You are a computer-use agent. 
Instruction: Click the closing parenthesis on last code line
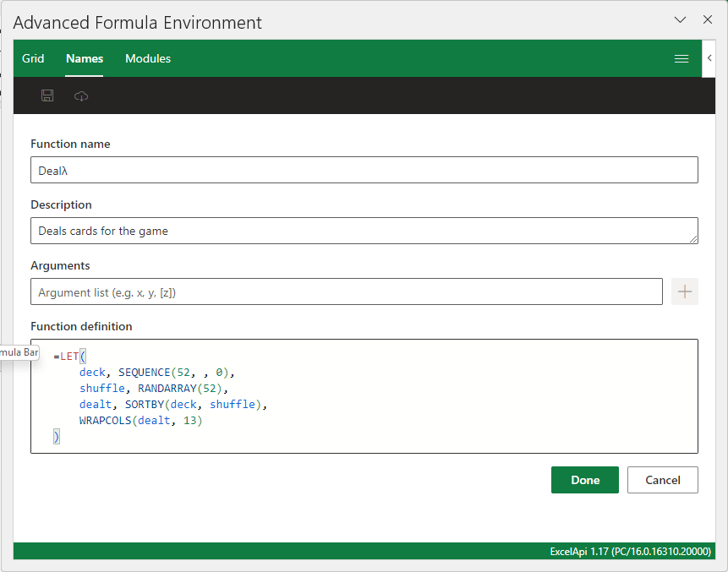click(x=56, y=437)
